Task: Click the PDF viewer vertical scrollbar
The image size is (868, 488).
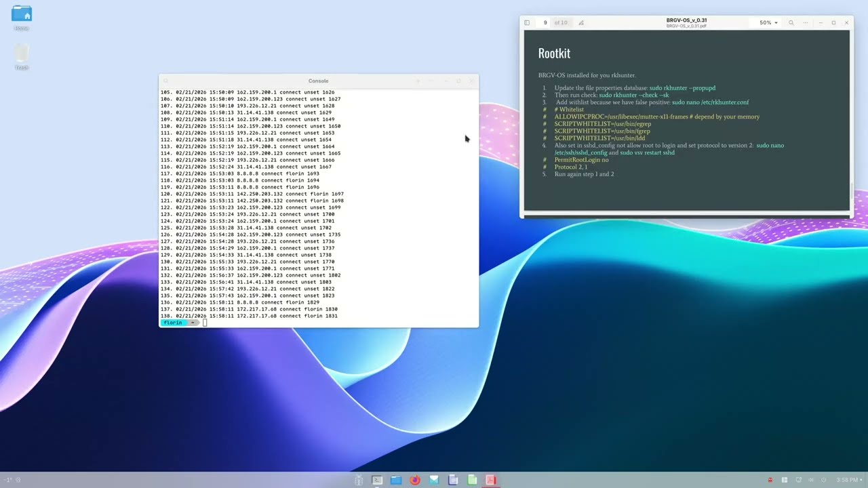Action: pyautogui.click(x=851, y=190)
